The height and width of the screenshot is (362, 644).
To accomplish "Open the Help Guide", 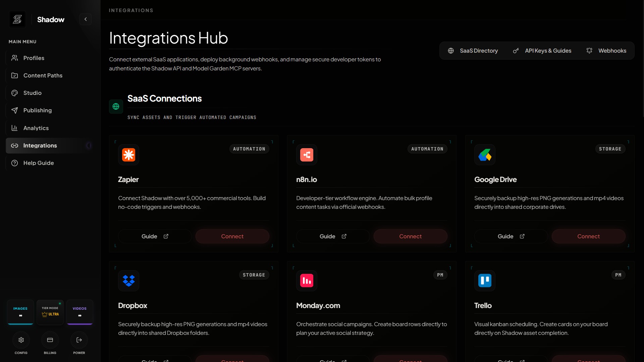I will pos(49,163).
